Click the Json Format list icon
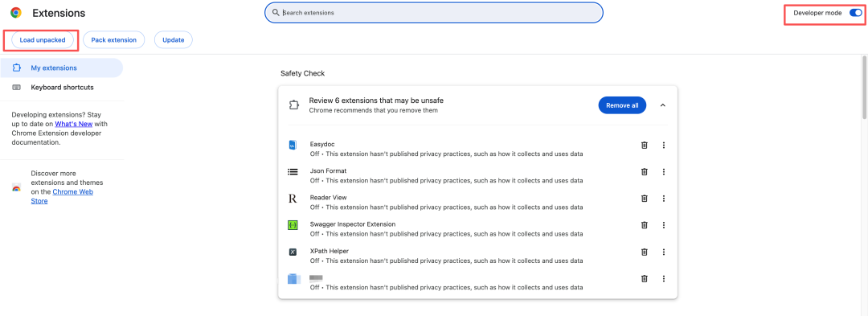The image size is (868, 316). (x=293, y=171)
